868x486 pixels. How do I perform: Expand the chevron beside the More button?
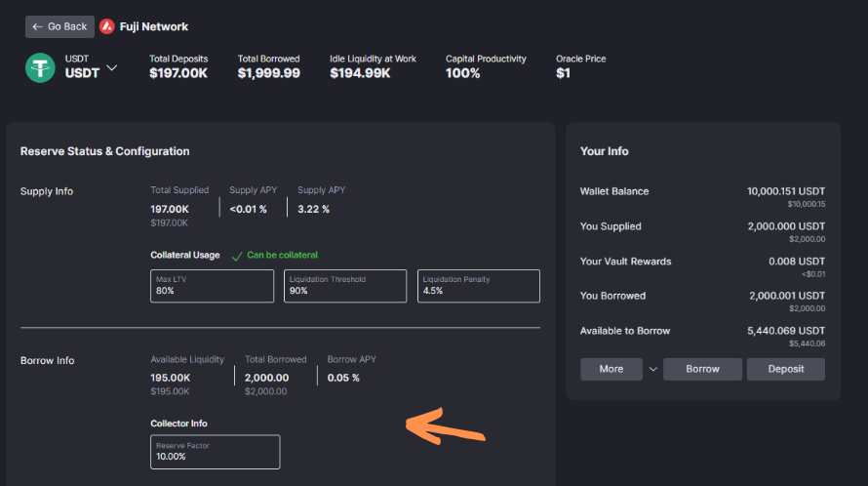[x=653, y=369]
